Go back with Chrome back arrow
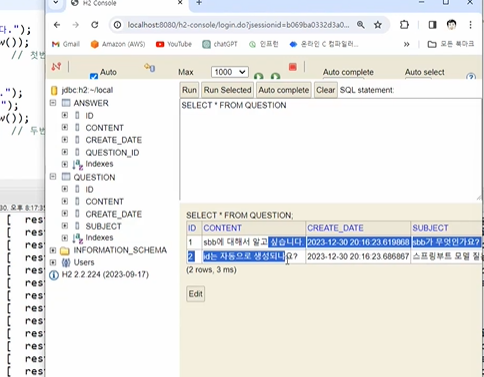The width and height of the screenshot is (484, 377). point(57,25)
